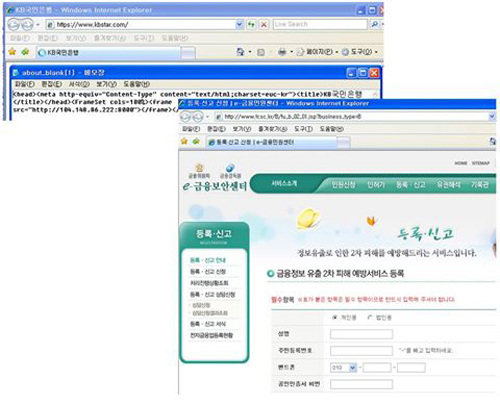Click the Live Search text box
This screenshot has height=405, width=500.
(320, 24)
